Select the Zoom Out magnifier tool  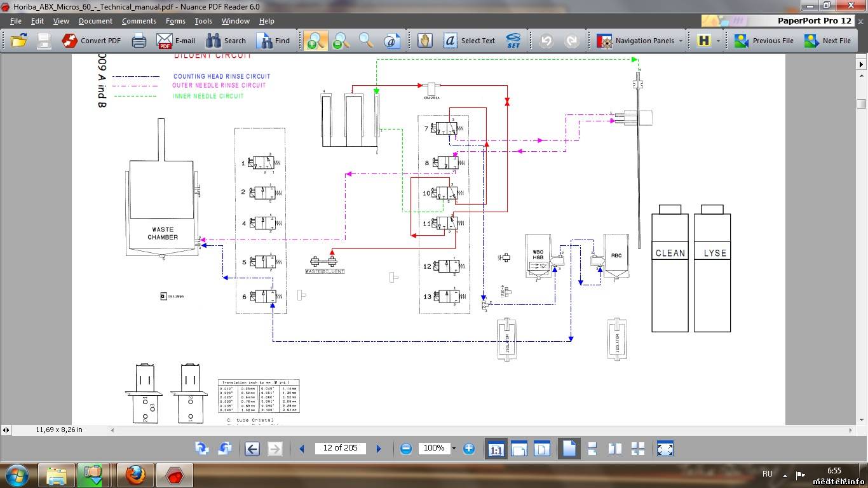coord(341,41)
